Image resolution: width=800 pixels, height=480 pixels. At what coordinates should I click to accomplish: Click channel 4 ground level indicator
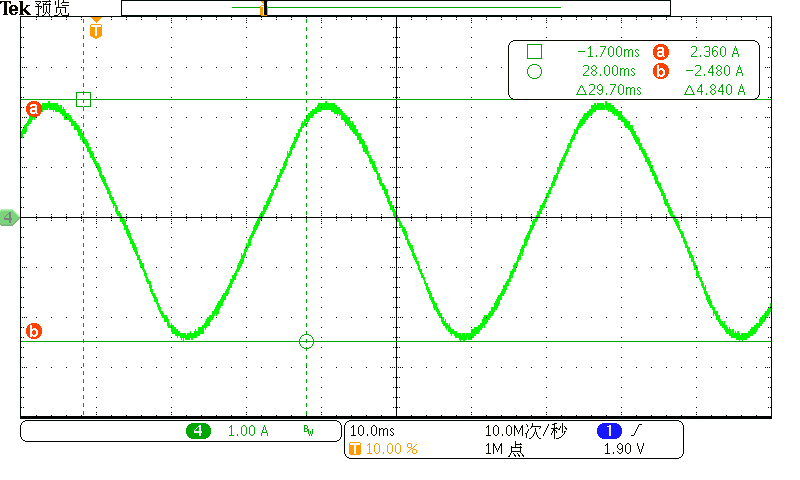tap(9, 217)
